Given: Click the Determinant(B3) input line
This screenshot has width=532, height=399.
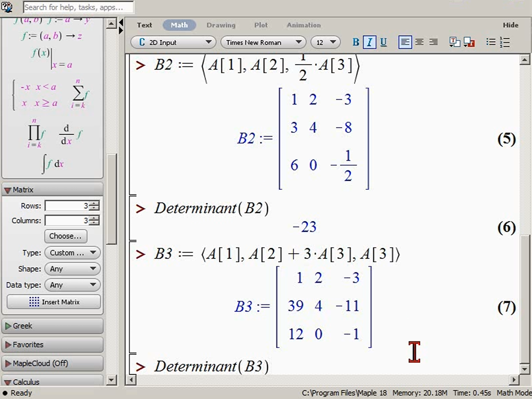Looking at the screenshot, I should coord(212,366).
